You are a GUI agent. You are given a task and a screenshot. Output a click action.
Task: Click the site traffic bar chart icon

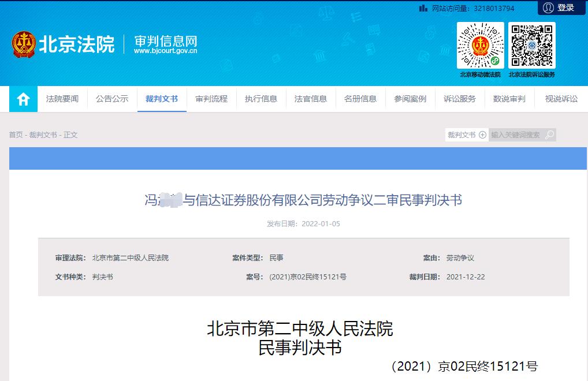tap(423, 8)
